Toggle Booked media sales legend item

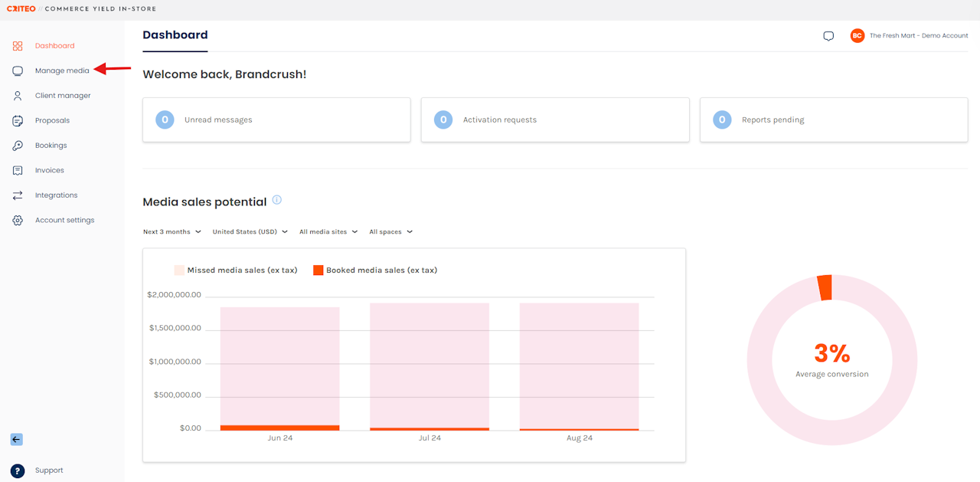click(x=375, y=270)
